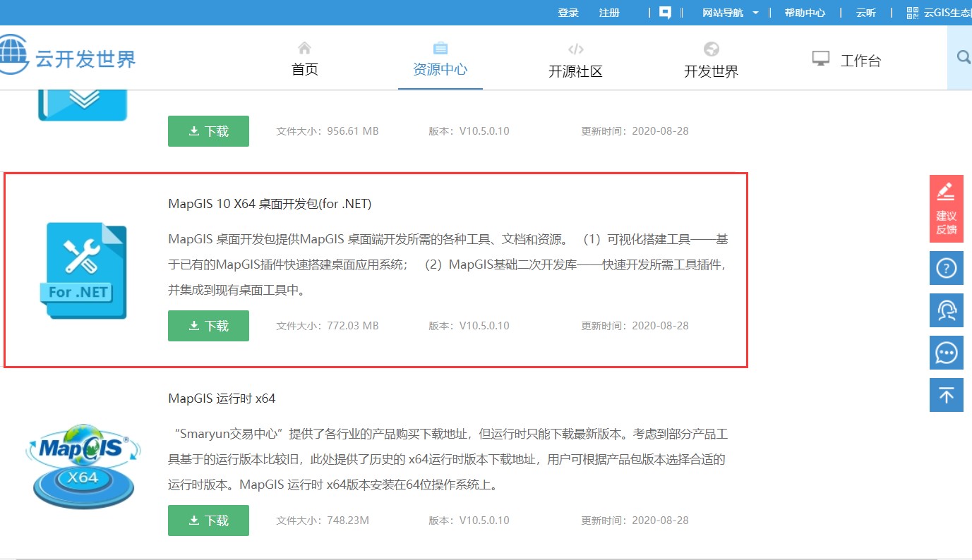Open the customer service headset icon
Screen dimensions: 972x560
click(947, 310)
